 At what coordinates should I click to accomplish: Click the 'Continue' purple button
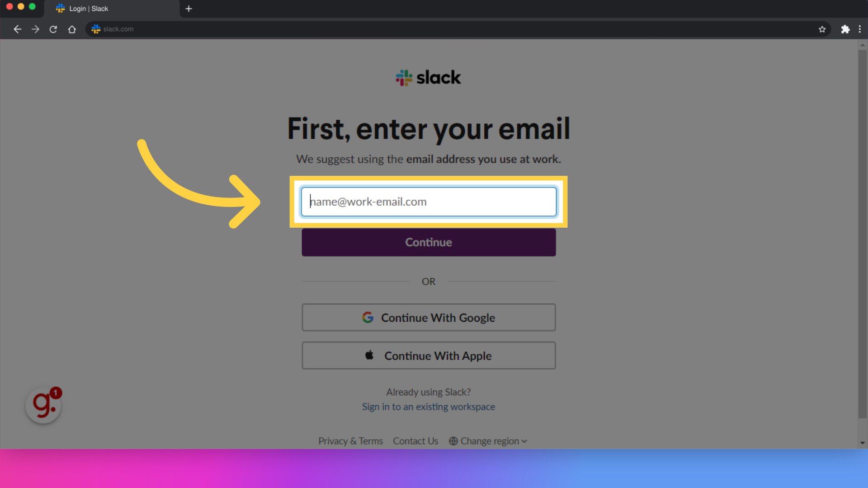pyautogui.click(x=429, y=242)
